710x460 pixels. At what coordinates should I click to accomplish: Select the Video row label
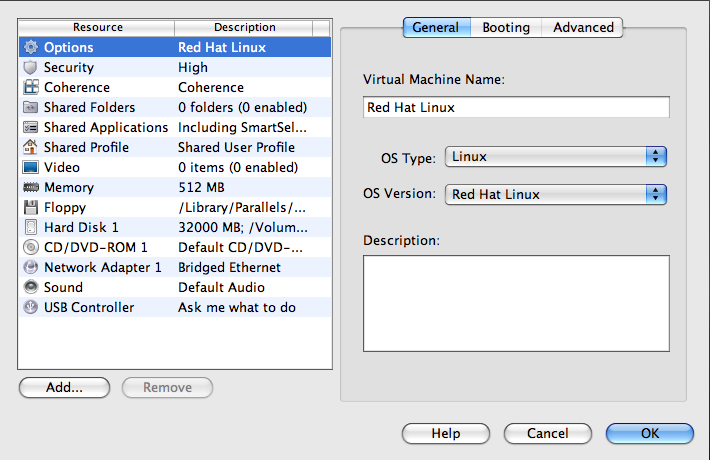62,168
